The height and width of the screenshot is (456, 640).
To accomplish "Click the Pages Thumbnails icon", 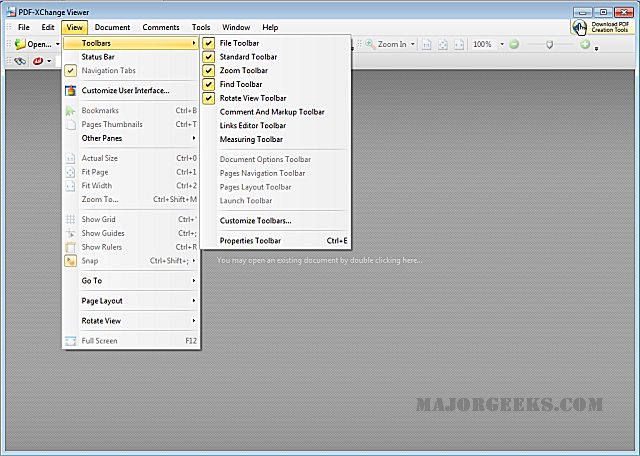I will (x=71, y=125).
